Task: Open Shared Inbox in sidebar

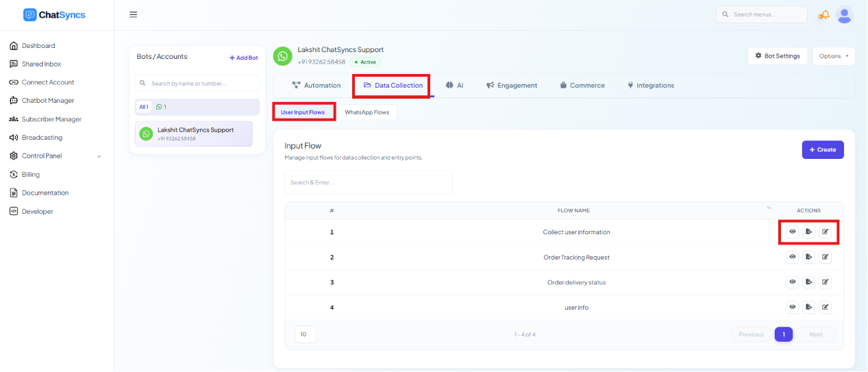Action: 41,64
